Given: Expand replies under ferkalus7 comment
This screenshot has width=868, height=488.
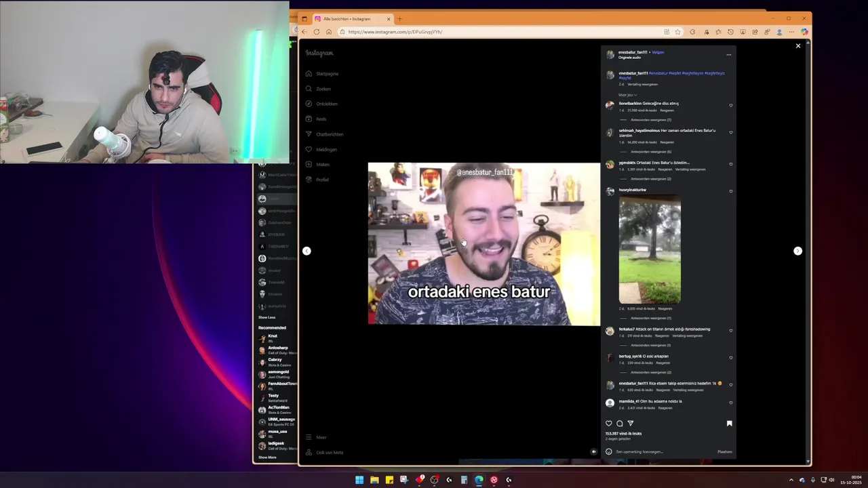Looking at the screenshot, I should tap(650, 345).
